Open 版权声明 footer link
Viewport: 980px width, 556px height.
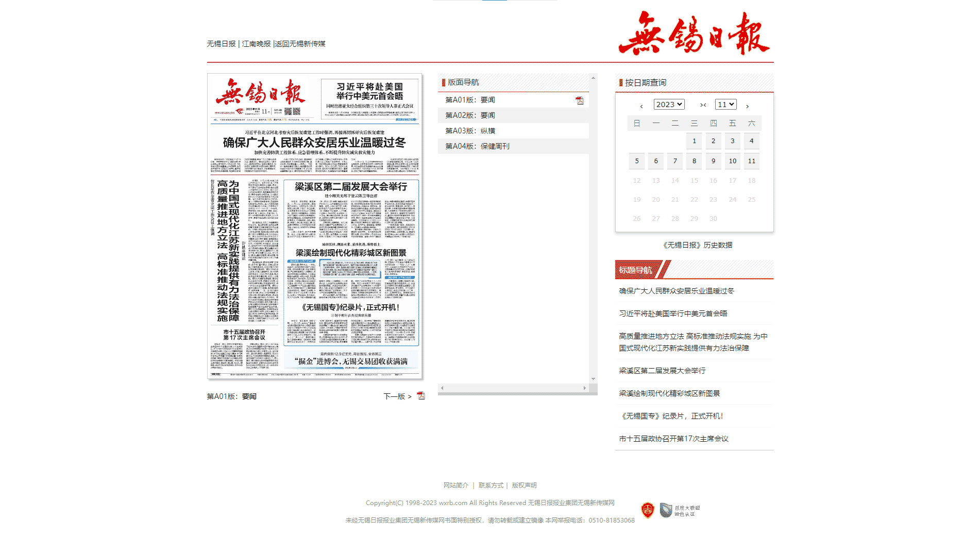click(524, 485)
